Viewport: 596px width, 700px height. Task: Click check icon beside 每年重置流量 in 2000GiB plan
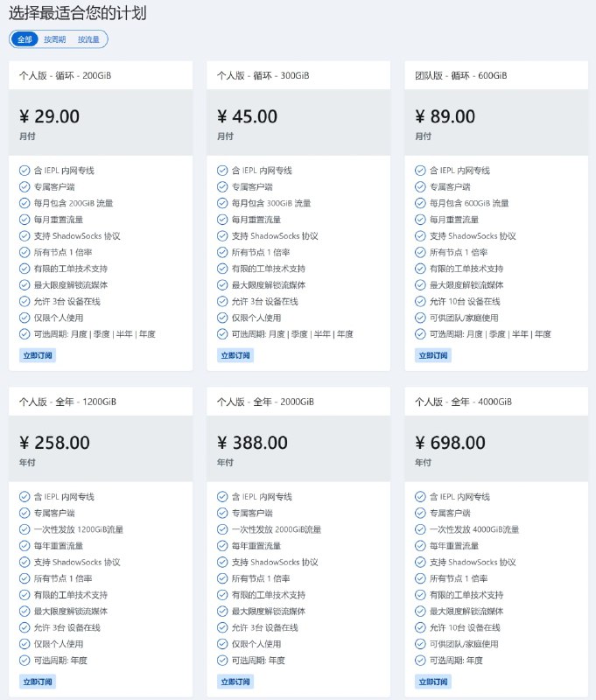pos(222,545)
